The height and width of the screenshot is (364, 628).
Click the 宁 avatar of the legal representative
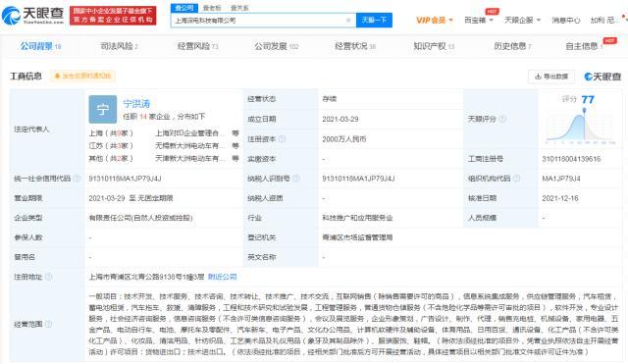(x=102, y=109)
